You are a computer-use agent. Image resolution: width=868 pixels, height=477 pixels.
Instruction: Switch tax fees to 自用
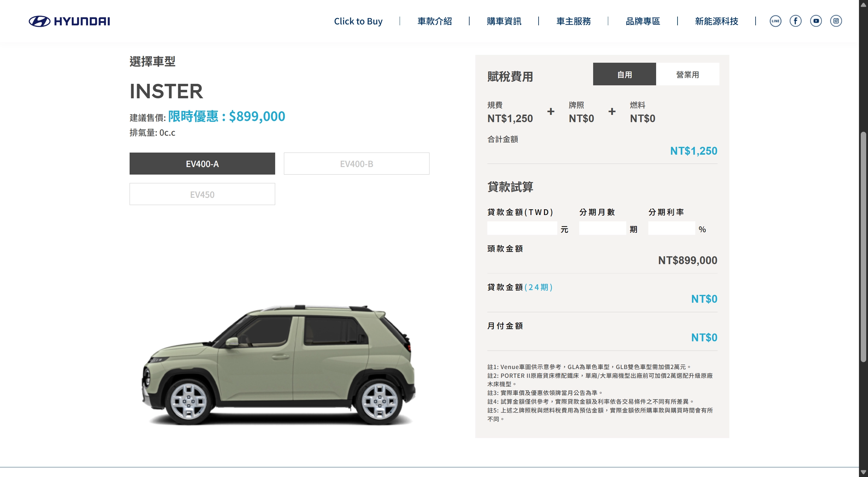click(624, 74)
